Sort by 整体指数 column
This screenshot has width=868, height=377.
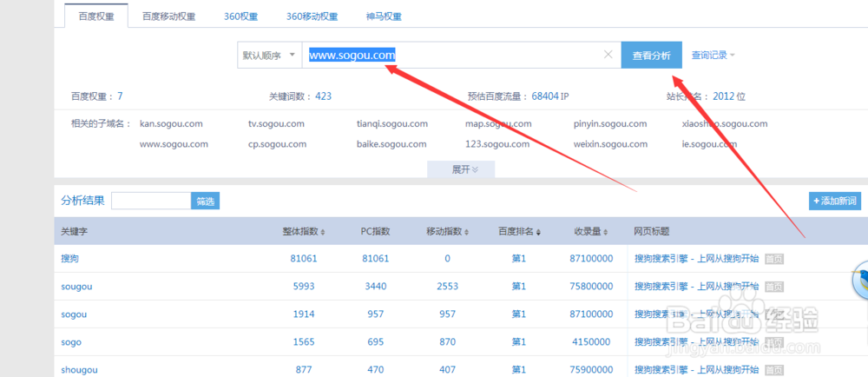click(x=303, y=231)
